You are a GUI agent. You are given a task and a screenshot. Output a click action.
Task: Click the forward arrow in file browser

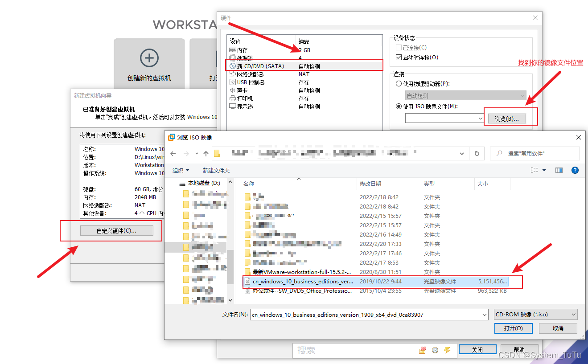[186, 153]
